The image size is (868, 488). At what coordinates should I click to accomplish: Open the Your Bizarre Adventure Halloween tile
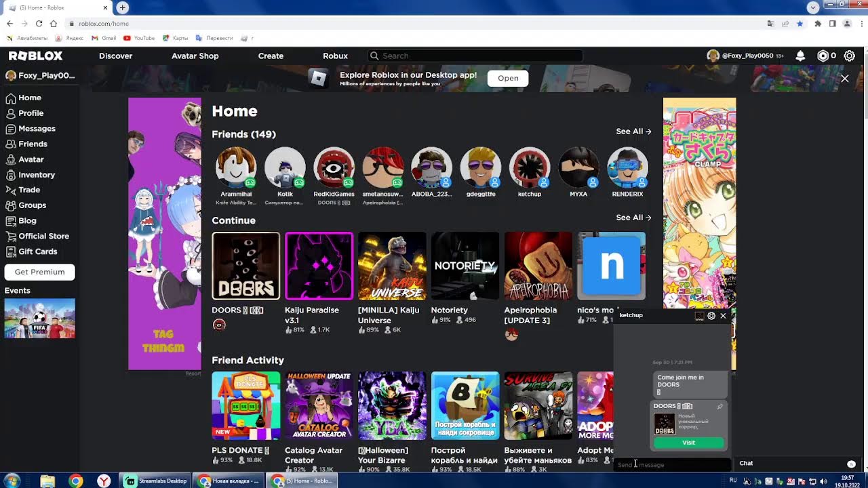coord(392,405)
